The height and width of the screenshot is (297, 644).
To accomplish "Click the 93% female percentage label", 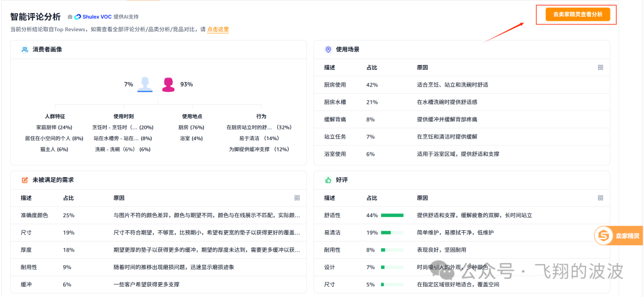I will pos(187,84).
